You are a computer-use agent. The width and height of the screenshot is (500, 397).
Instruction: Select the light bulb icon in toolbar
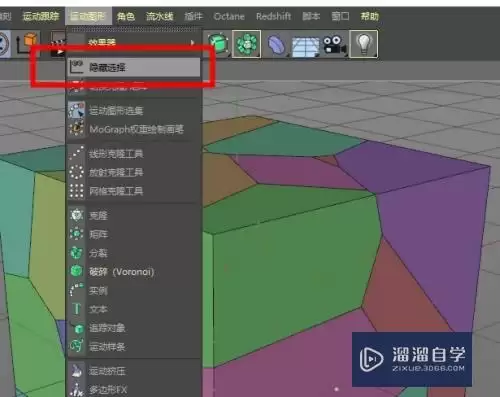364,44
